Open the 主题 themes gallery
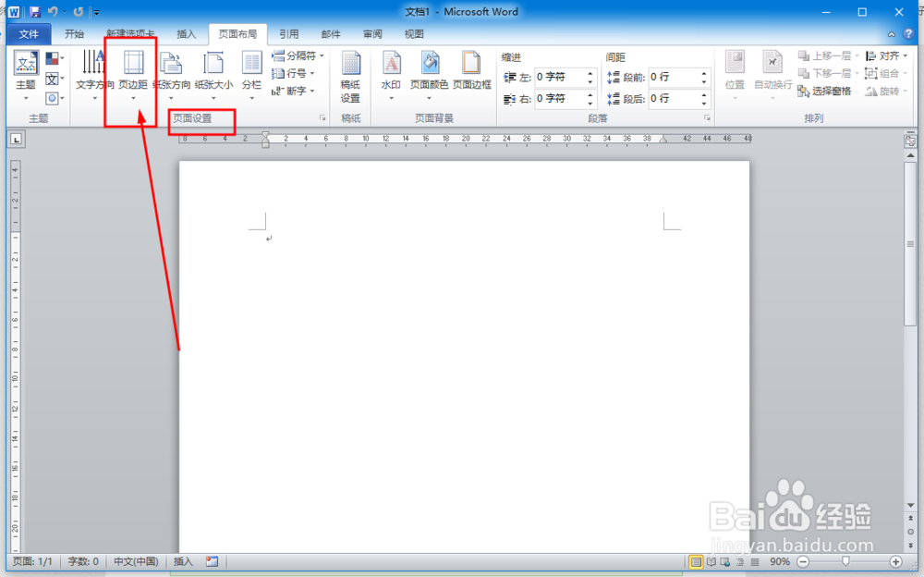924x577 pixels. pos(26,76)
